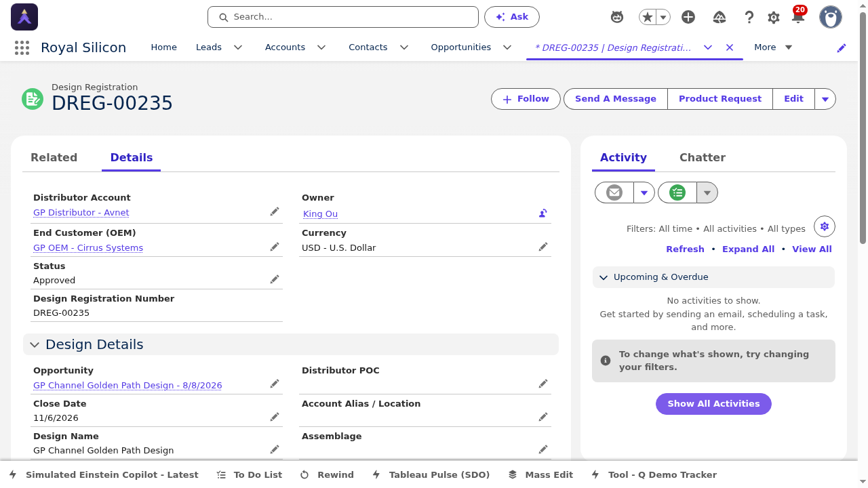
Task: Click the Edit record button
Action: click(793, 99)
